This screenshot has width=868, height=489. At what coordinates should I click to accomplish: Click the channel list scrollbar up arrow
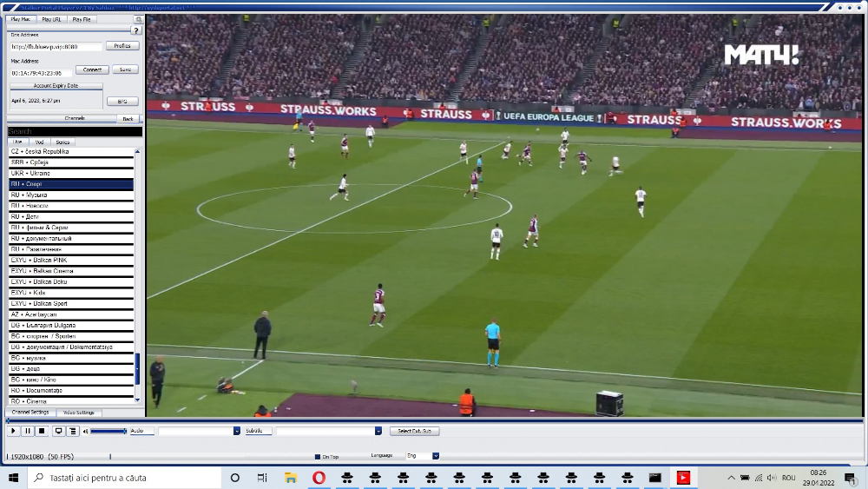(137, 151)
